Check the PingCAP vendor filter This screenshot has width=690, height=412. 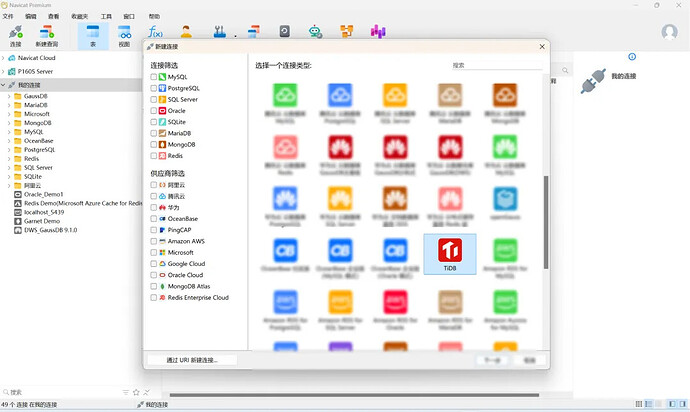pyautogui.click(x=154, y=230)
